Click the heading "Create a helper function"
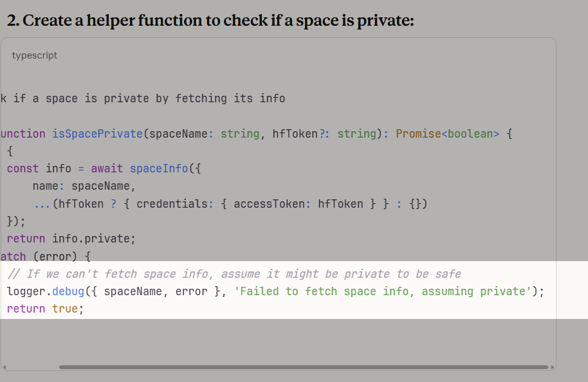This screenshot has height=382, width=588. click(x=210, y=21)
